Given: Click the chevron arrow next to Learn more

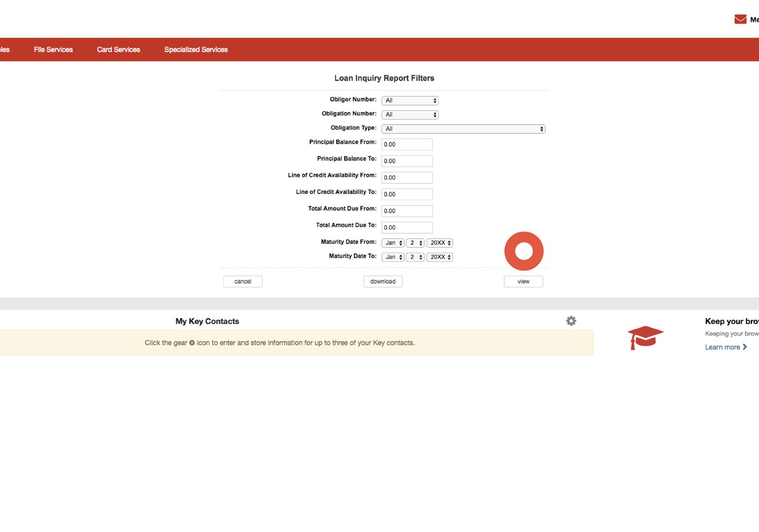Looking at the screenshot, I should tap(745, 347).
